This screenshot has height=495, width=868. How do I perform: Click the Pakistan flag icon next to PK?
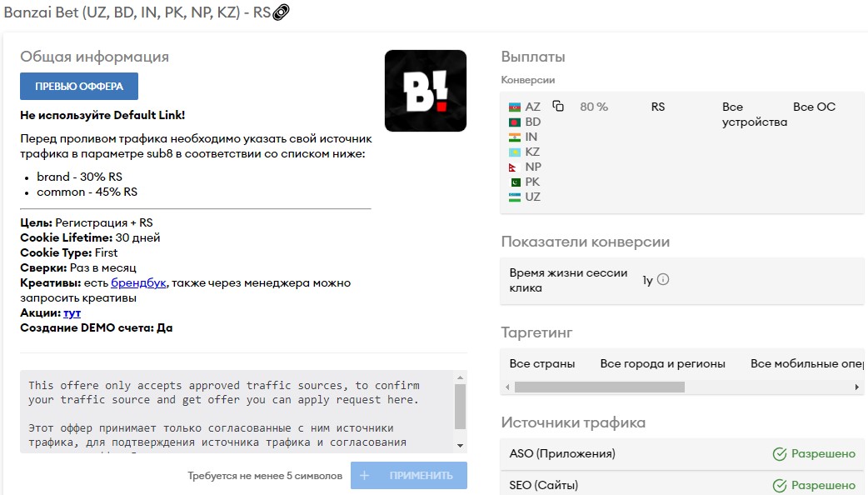pos(516,182)
